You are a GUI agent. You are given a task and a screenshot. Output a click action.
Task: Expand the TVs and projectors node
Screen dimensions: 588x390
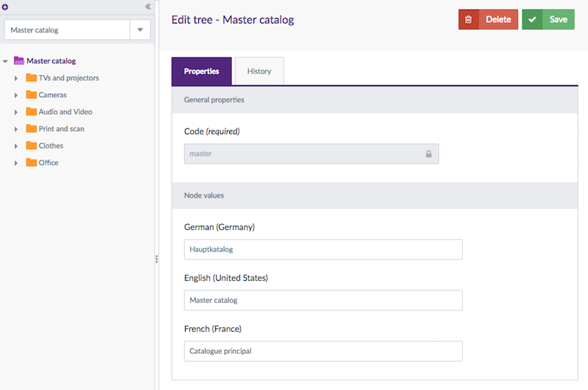pos(16,78)
